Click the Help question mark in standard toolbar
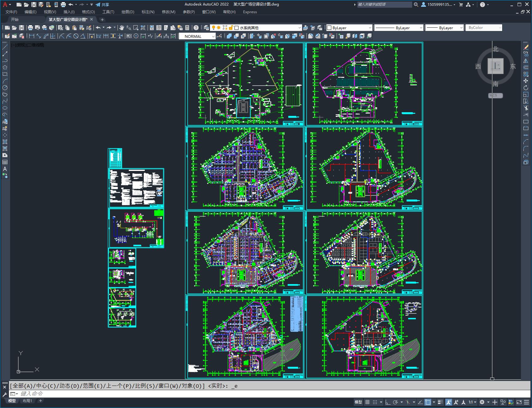Screen dimensions: 532x408 tap(196, 28)
